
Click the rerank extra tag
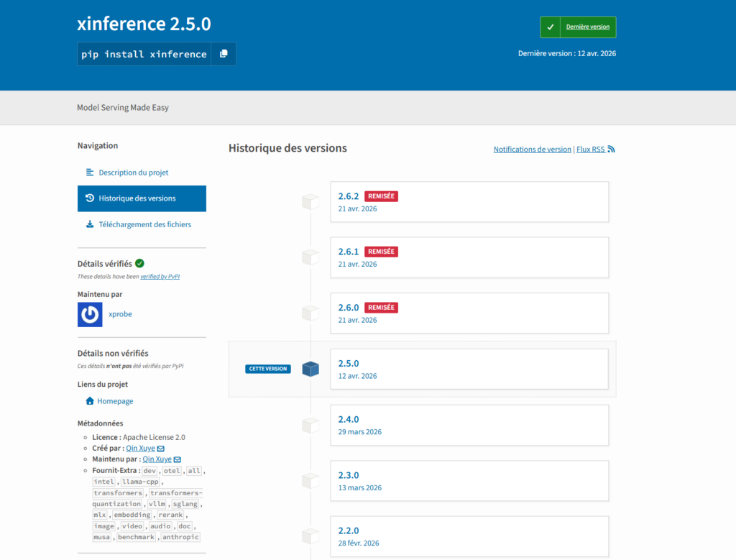pos(170,515)
